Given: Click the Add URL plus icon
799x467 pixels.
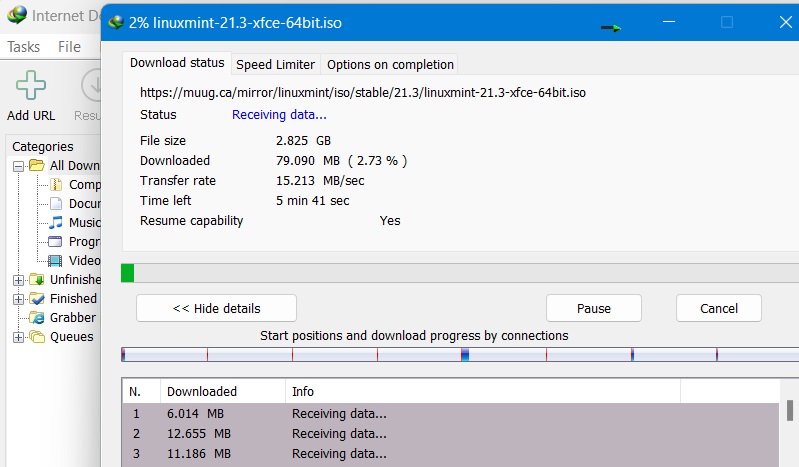Looking at the screenshot, I should pyautogui.click(x=31, y=85).
